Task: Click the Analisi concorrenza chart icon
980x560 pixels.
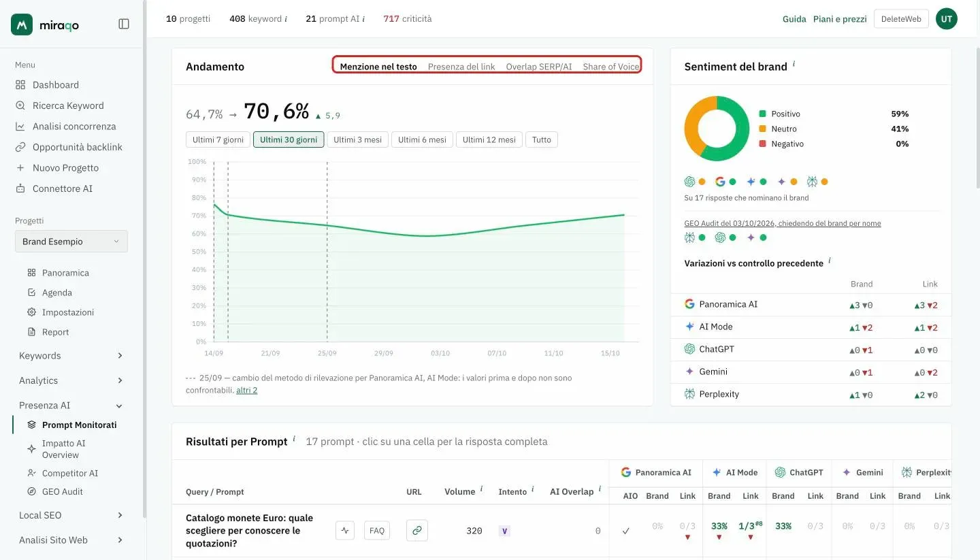Action: (20, 127)
